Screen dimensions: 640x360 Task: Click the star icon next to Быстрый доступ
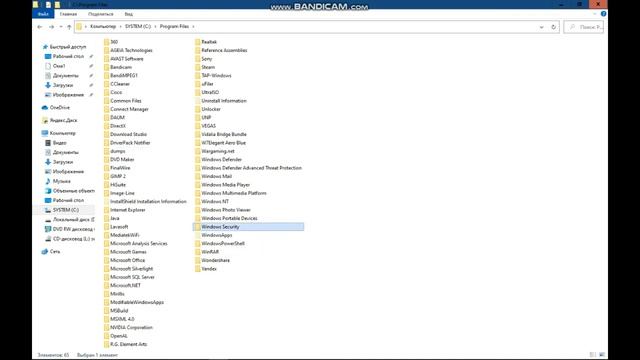[45, 47]
